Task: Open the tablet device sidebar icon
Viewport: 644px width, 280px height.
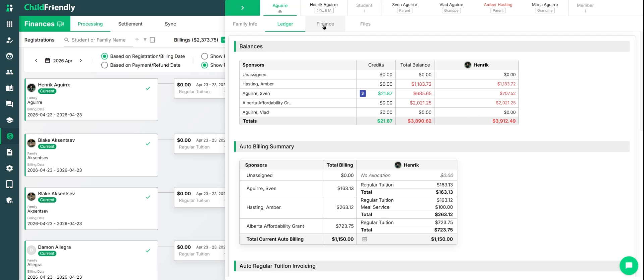Action: (x=9, y=184)
